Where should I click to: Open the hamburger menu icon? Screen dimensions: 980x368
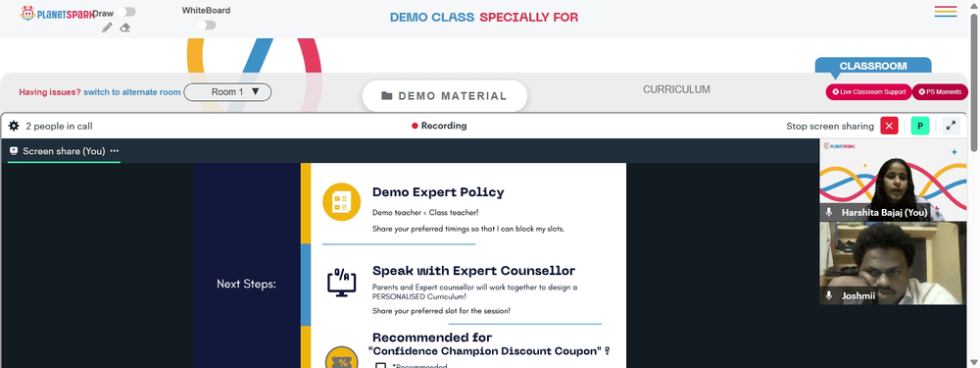pyautogui.click(x=946, y=11)
